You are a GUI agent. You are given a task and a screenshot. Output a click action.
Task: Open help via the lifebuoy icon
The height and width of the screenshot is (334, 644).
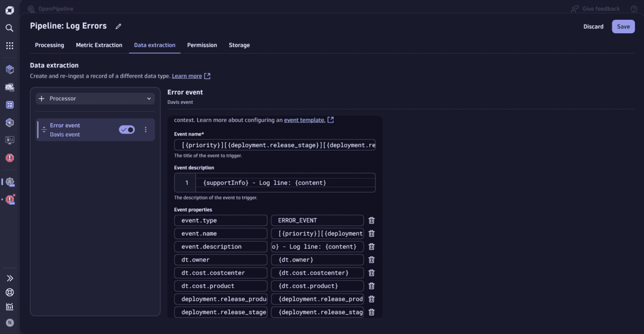click(x=9, y=293)
